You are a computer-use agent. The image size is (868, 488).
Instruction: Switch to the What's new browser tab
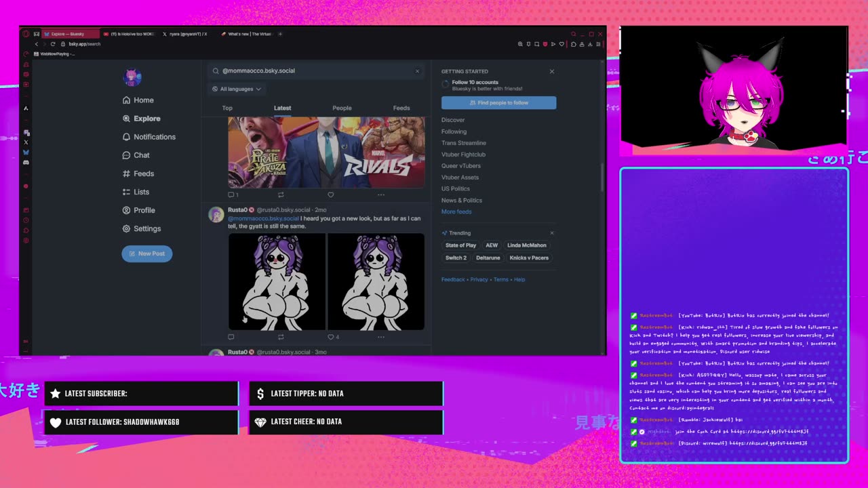pyautogui.click(x=247, y=34)
